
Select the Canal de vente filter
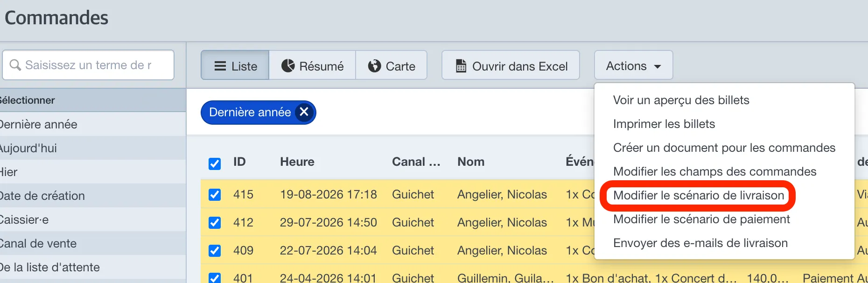[x=93, y=243]
